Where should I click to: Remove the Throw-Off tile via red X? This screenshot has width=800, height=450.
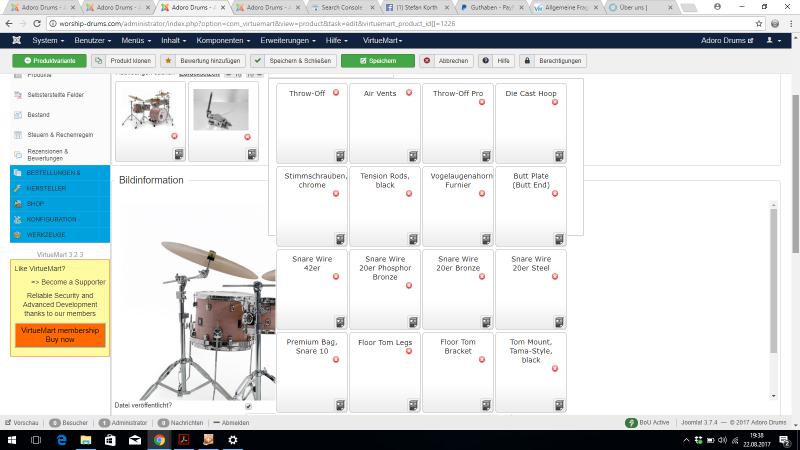tap(335, 93)
